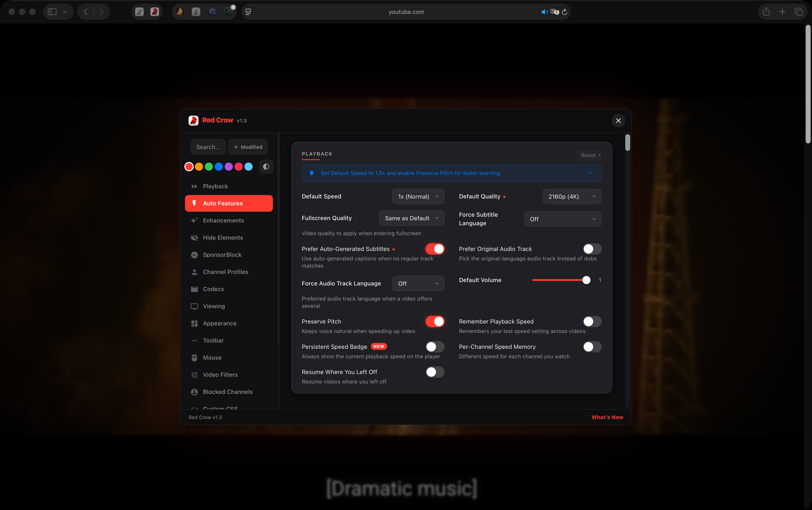
Task: Toggle dark/light theme half-circle icon
Action: pyautogui.click(x=266, y=166)
